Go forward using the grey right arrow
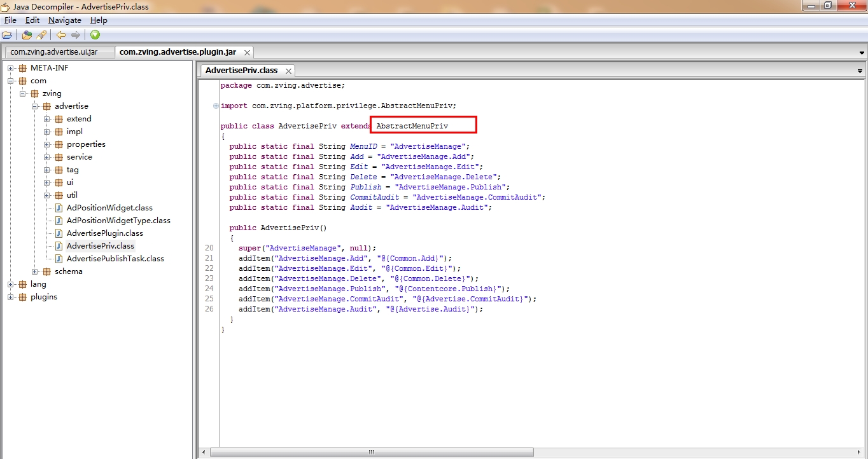The height and width of the screenshot is (459, 868). click(76, 35)
